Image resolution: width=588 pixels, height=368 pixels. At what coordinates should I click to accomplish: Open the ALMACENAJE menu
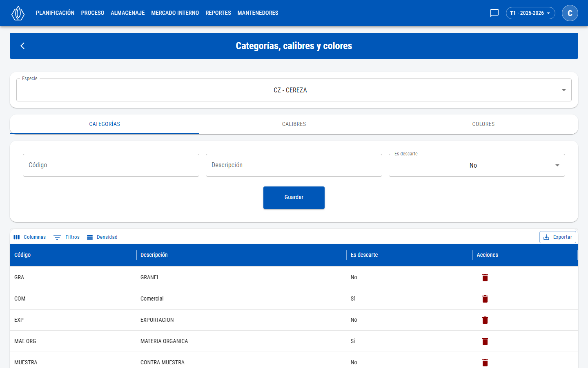(x=128, y=13)
